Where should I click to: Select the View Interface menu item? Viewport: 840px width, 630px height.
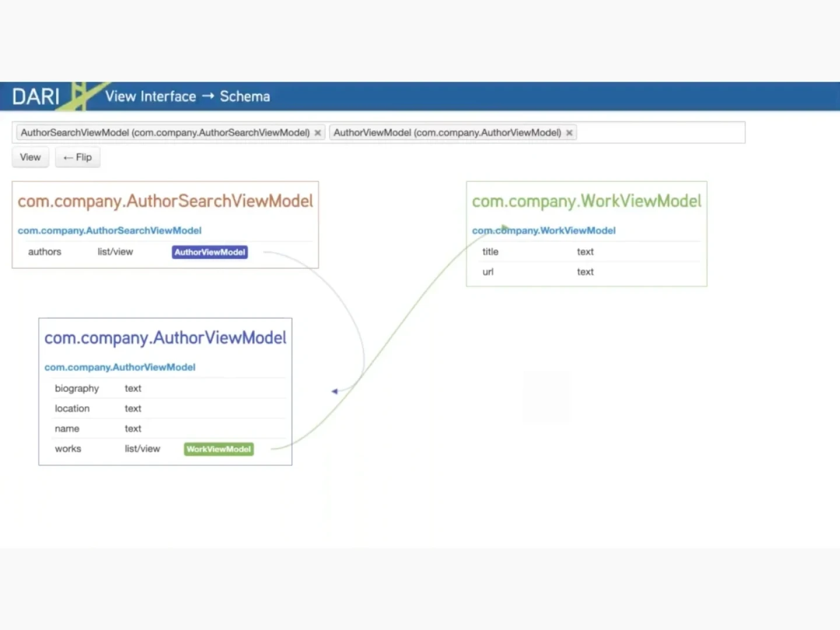pos(150,96)
